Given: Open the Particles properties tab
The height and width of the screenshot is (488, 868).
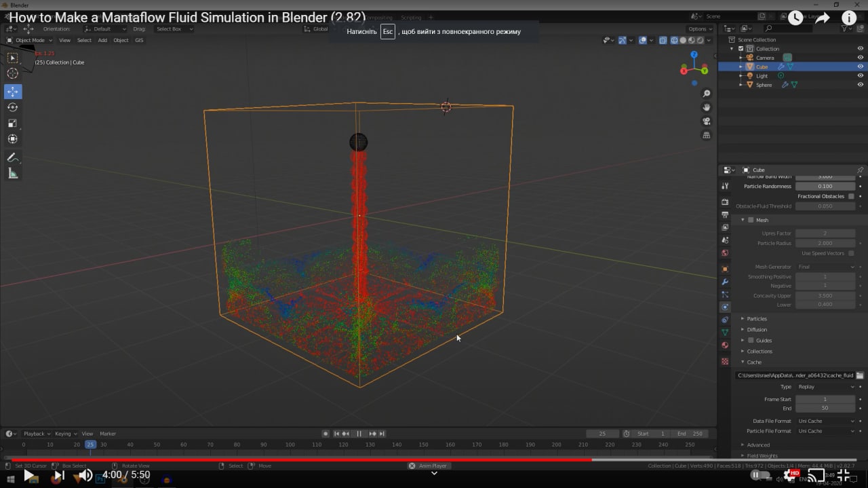Looking at the screenshot, I should click(x=725, y=295).
